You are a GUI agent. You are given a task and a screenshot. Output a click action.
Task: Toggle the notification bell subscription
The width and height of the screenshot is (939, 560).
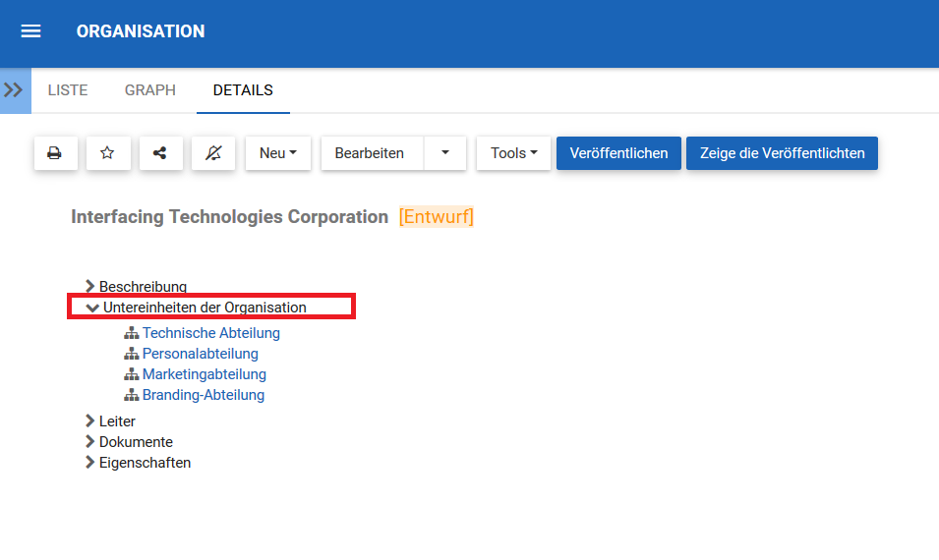pos(213,153)
